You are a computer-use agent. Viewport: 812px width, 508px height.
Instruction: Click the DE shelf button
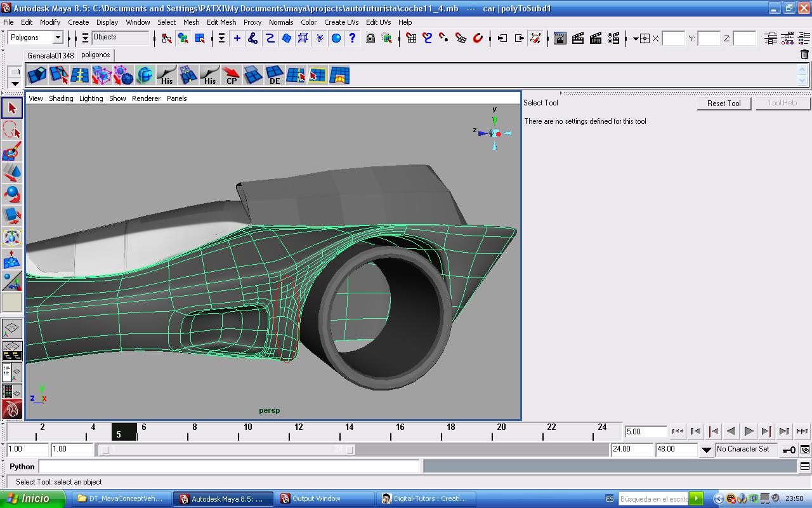[274, 76]
